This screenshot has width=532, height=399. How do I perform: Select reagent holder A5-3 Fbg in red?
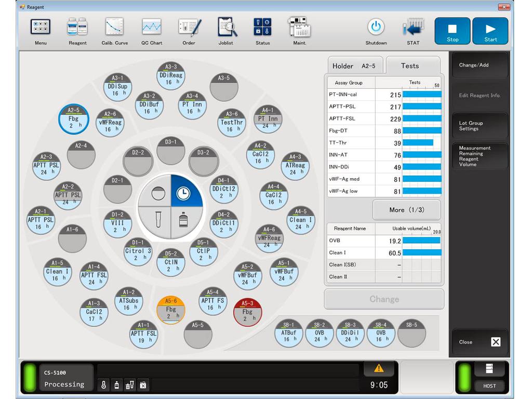tap(248, 312)
